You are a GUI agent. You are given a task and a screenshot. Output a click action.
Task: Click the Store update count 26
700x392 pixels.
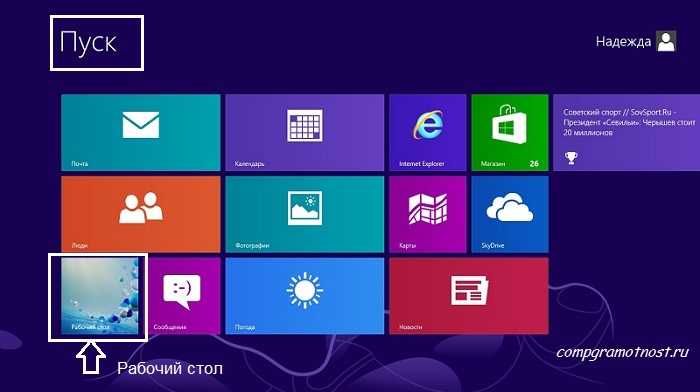[x=534, y=164]
